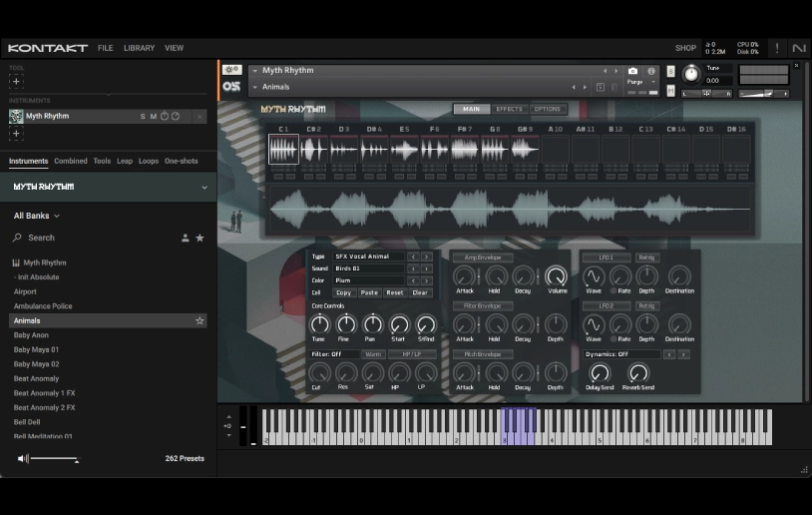
Task: Toggle the instrument header Solo S button
Action: point(670,71)
